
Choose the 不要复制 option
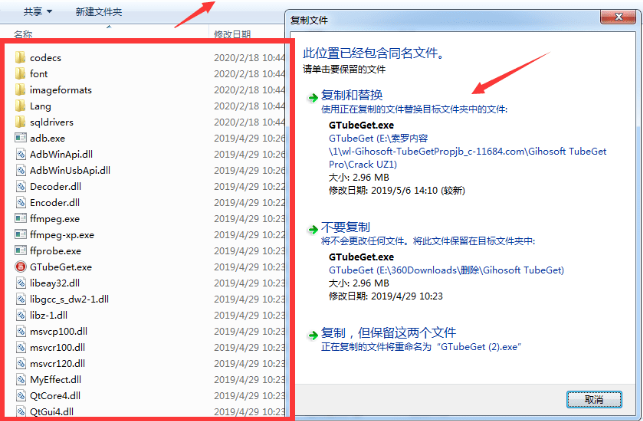346,227
